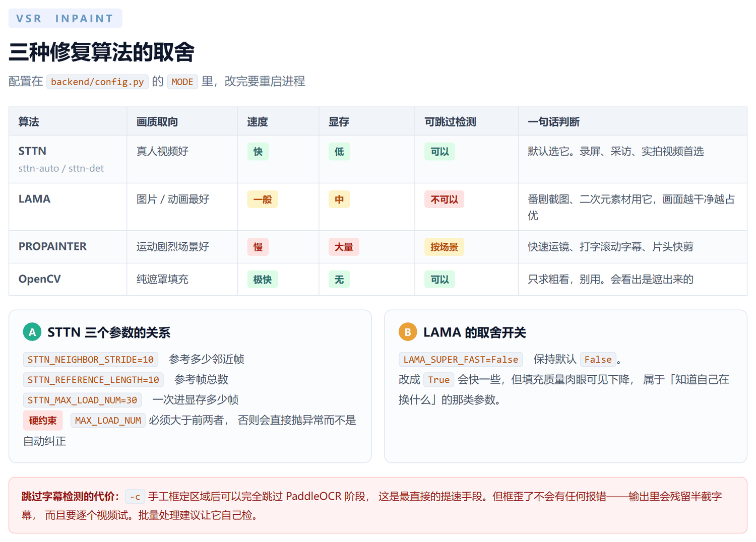Click the 低 memory badge in STTN row
Image resolution: width=756 pixels, height=542 pixels.
pyautogui.click(x=339, y=152)
